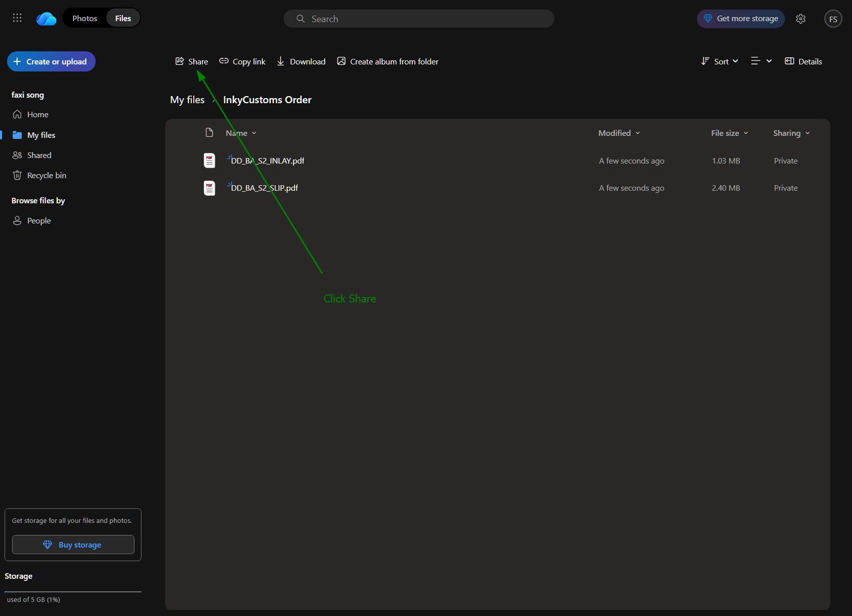Click the Buy storage button

point(73,545)
